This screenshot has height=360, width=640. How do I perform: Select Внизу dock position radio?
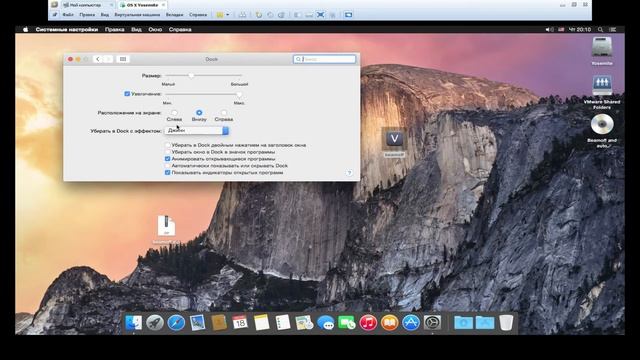[199, 113]
